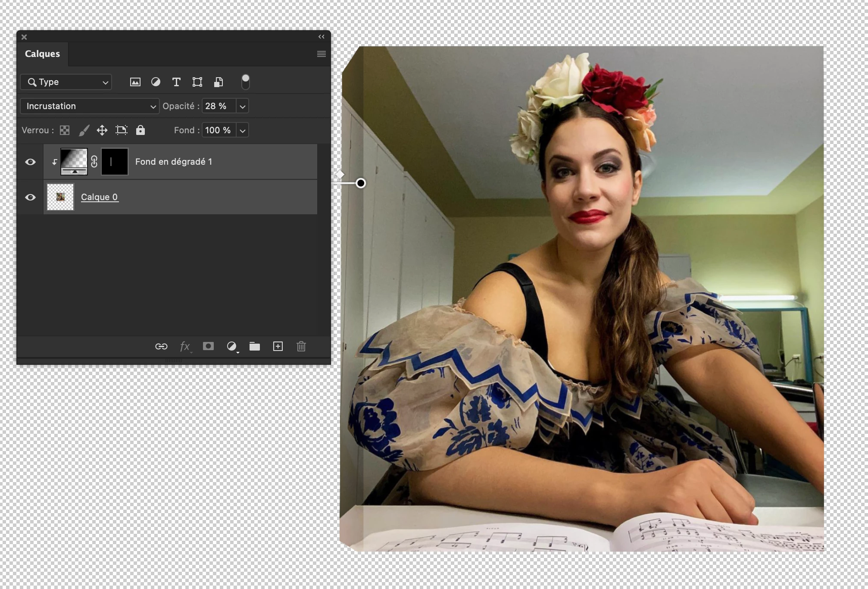
Task: Lock all attributes with padlock icon
Action: (141, 130)
